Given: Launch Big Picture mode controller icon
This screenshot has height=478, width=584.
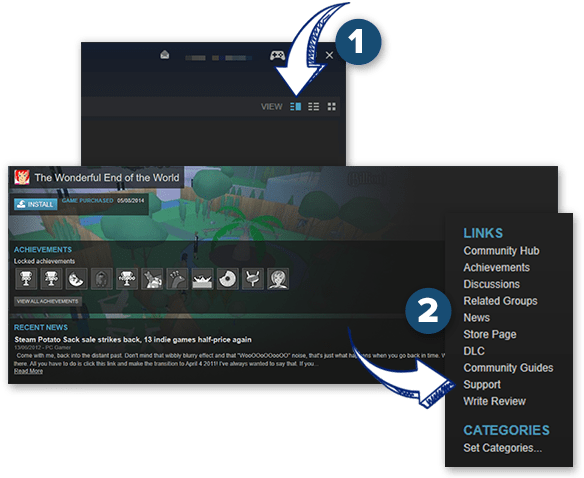Looking at the screenshot, I should coord(277,56).
